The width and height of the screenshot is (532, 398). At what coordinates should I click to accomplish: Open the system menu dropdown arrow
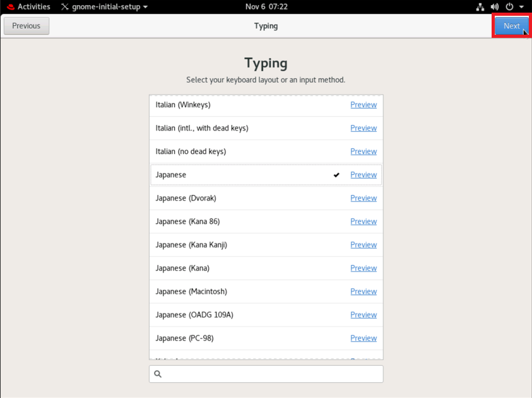coord(522,7)
